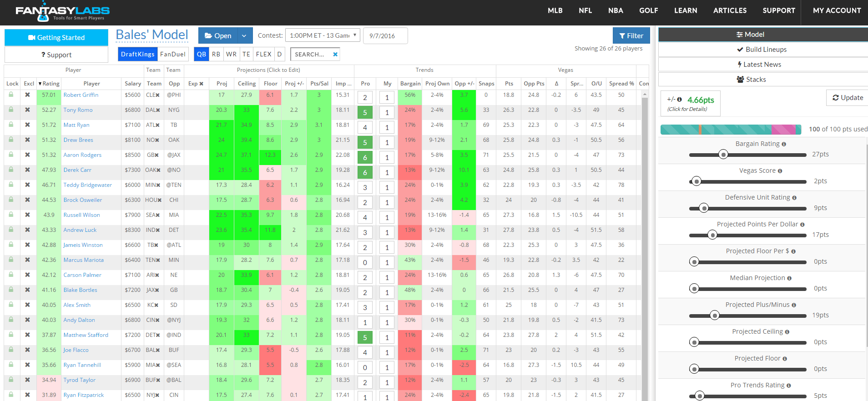Click the Projected Plus/Minus slider handle

point(715,316)
